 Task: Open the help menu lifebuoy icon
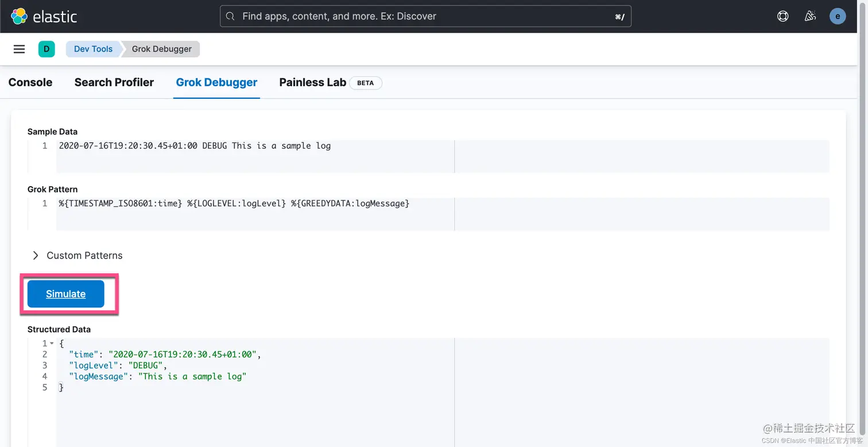click(782, 16)
